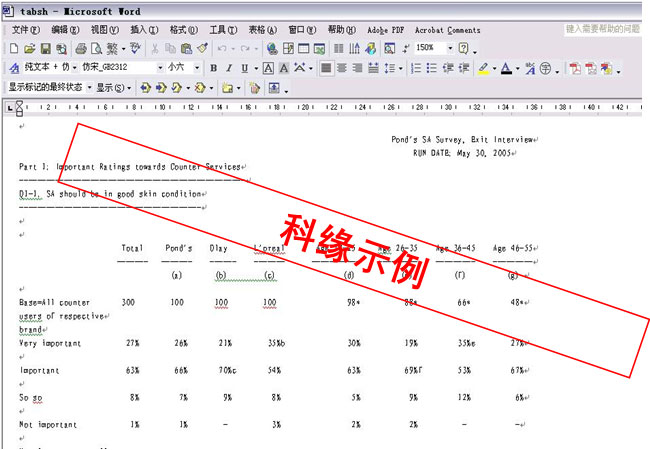
Task: Toggle center text alignment
Action: pos(342,68)
